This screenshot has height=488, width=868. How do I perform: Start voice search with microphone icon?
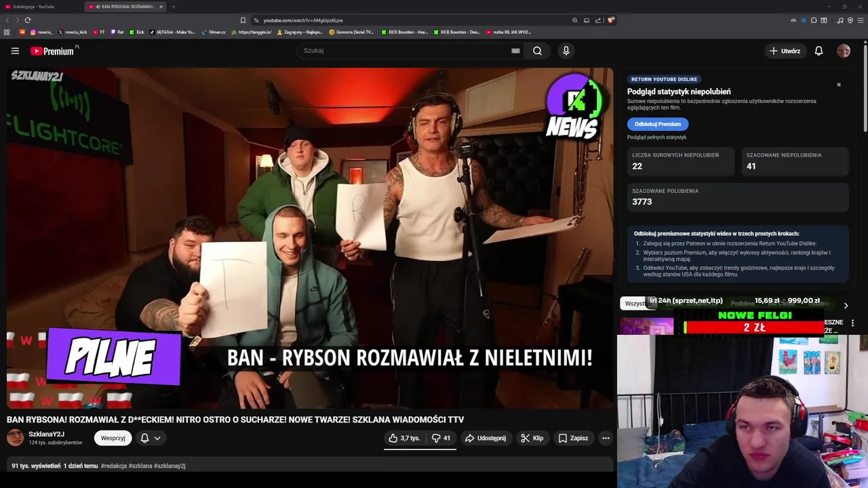click(x=566, y=51)
